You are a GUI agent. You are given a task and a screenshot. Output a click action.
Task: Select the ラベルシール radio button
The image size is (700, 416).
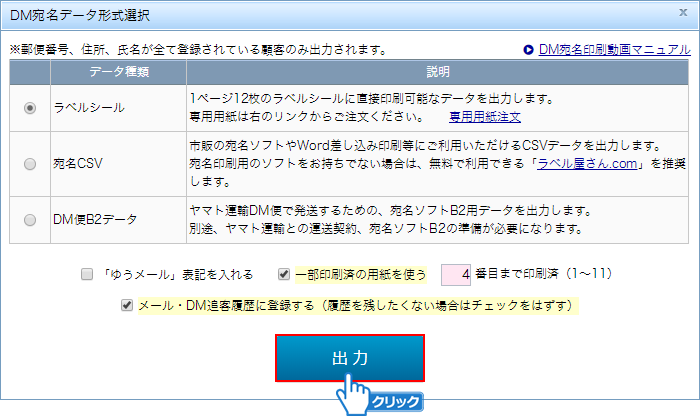tap(30, 108)
